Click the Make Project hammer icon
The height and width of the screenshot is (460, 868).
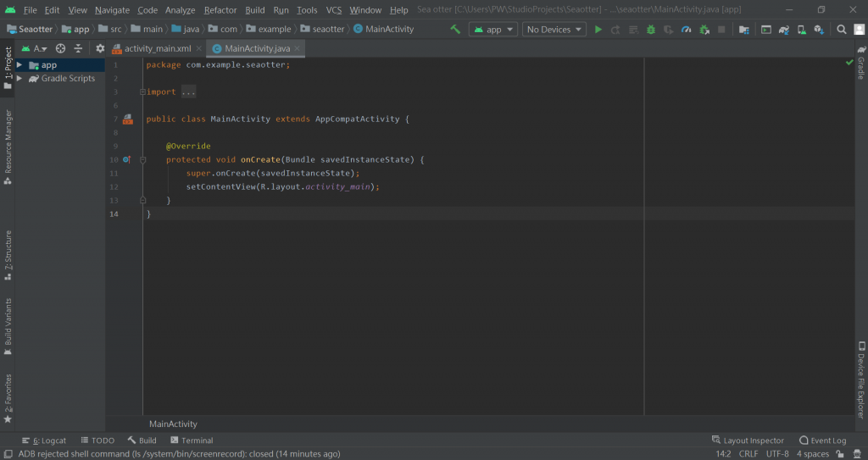[456, 29]
